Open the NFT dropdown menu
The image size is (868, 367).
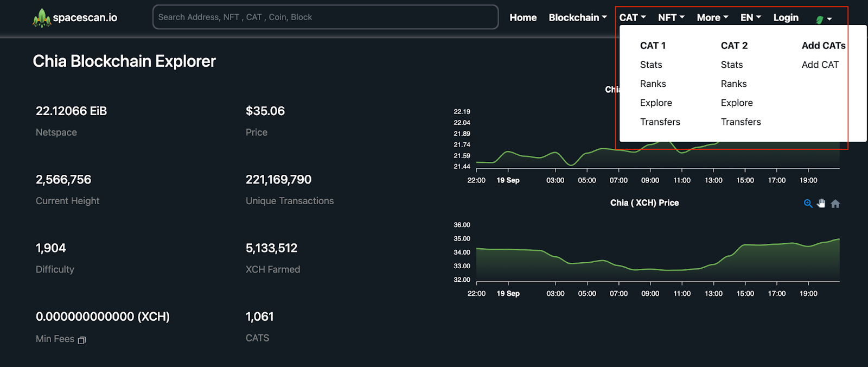pos(671,17)
